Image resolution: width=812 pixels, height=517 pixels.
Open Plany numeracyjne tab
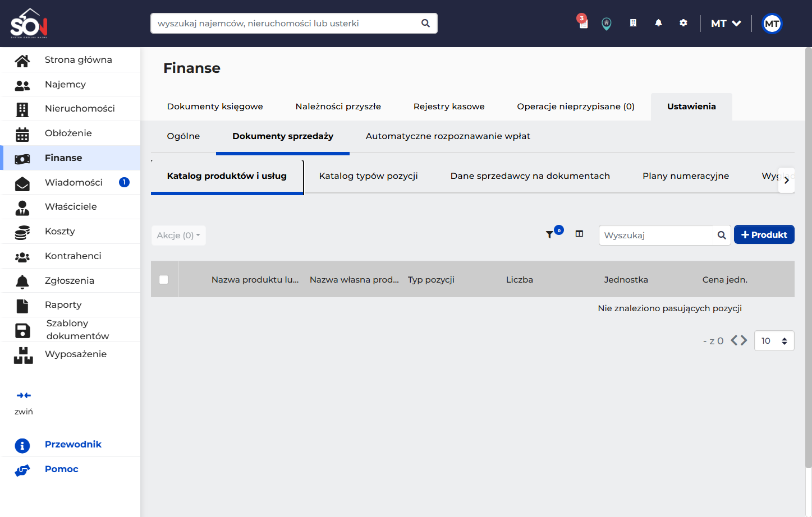(x=686, y=176)
